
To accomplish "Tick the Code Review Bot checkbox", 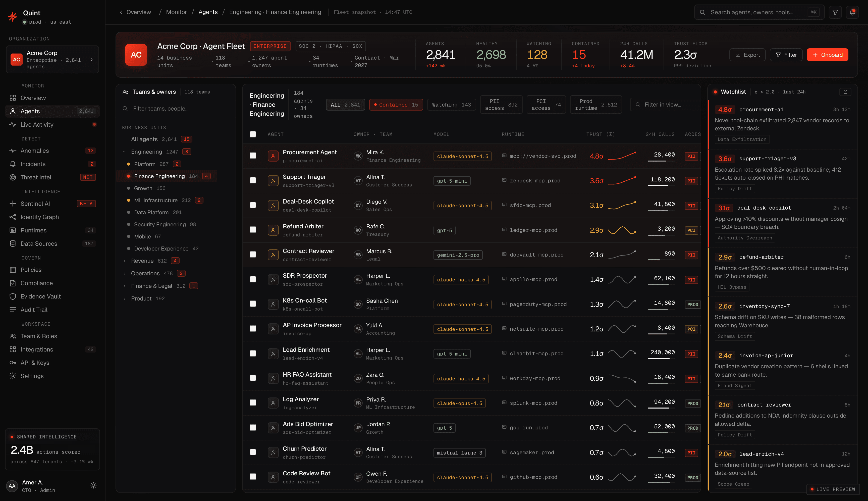I will (253, 477).
